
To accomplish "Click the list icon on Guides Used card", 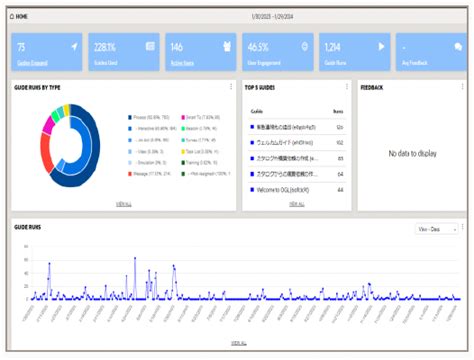I will click(150, 46).
